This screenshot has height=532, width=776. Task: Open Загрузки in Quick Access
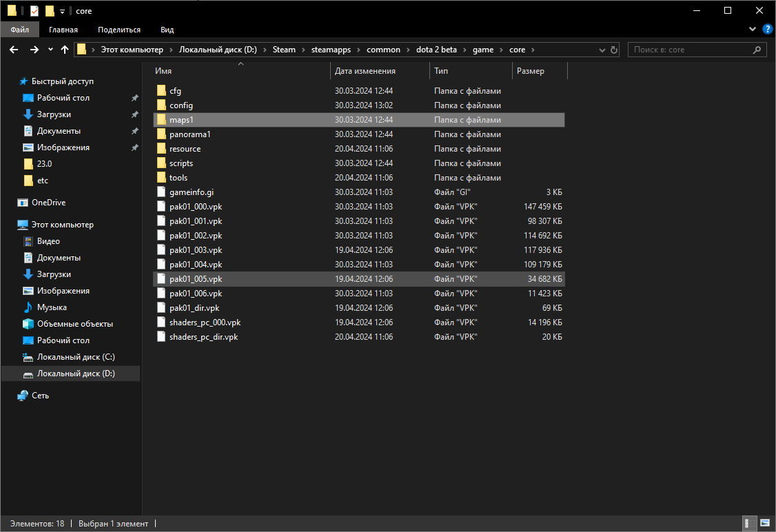[54, 114]
